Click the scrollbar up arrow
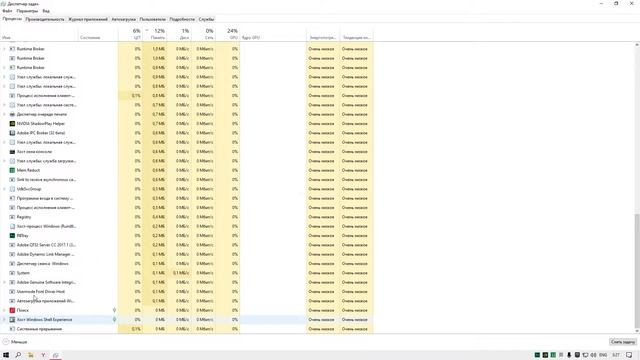Image resolution: width=640 pixels, height=360 pixels. 637,44
